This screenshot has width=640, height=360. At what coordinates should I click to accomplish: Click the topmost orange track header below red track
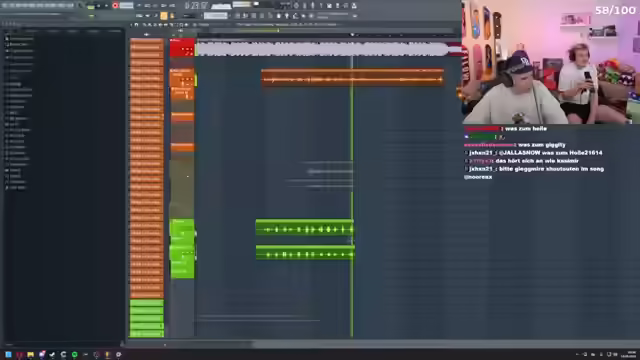(x=182, y=78)
